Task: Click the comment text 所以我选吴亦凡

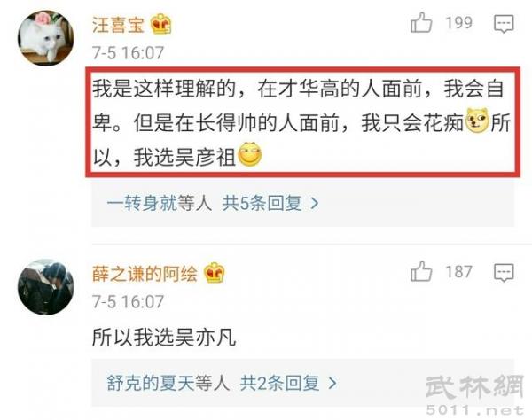Action: [x=164, y=338]
